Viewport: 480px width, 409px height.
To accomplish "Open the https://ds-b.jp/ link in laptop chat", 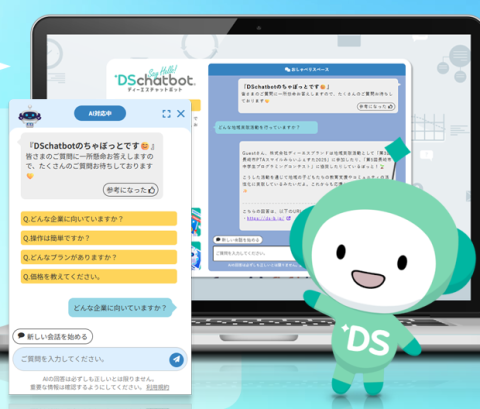I will point(266,218).
